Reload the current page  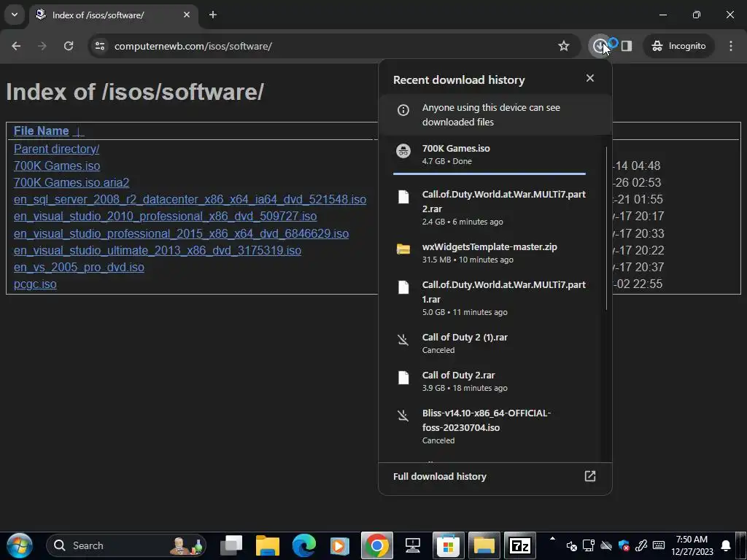69,46
